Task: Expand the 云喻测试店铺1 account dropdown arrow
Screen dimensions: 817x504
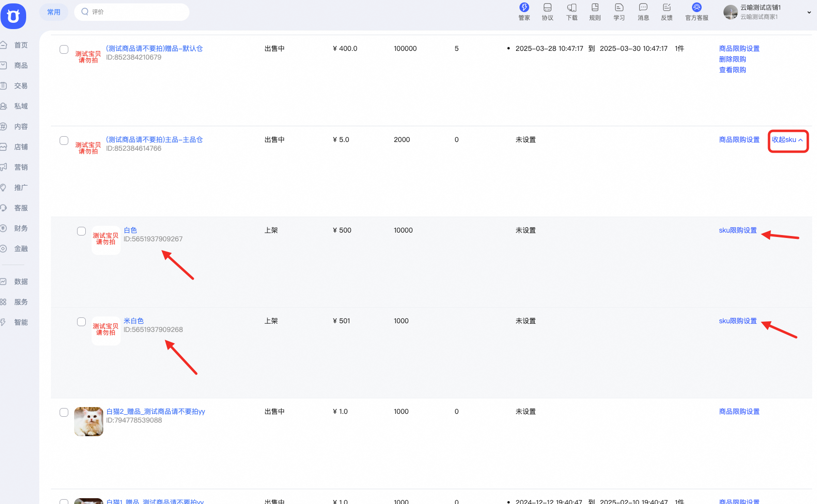Action: click(x=809, y=13)
